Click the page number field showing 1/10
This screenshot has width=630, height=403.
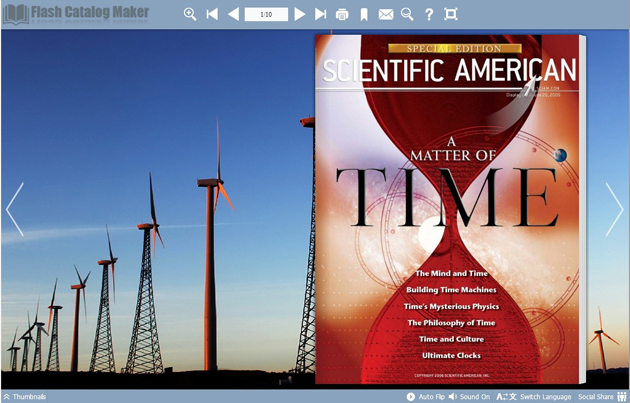click(266, 14)
